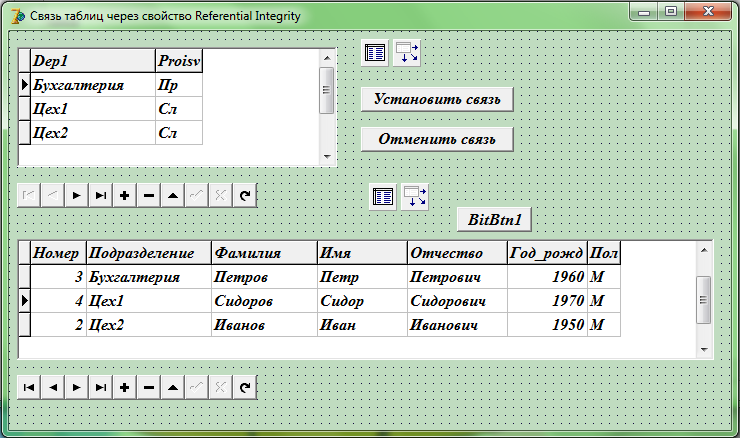Click the Имя column header
740x438 pixels.
pos(362,253)
